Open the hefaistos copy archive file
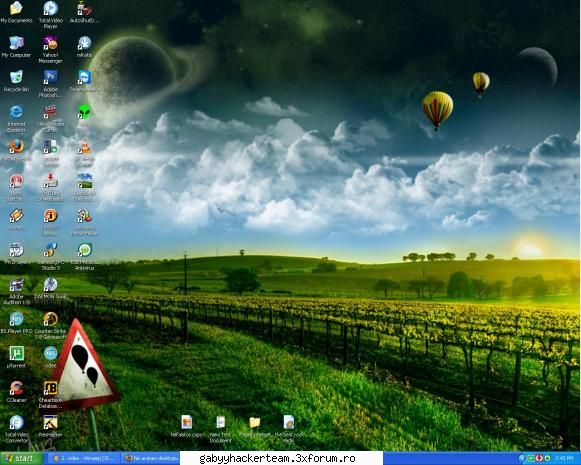 187,422
